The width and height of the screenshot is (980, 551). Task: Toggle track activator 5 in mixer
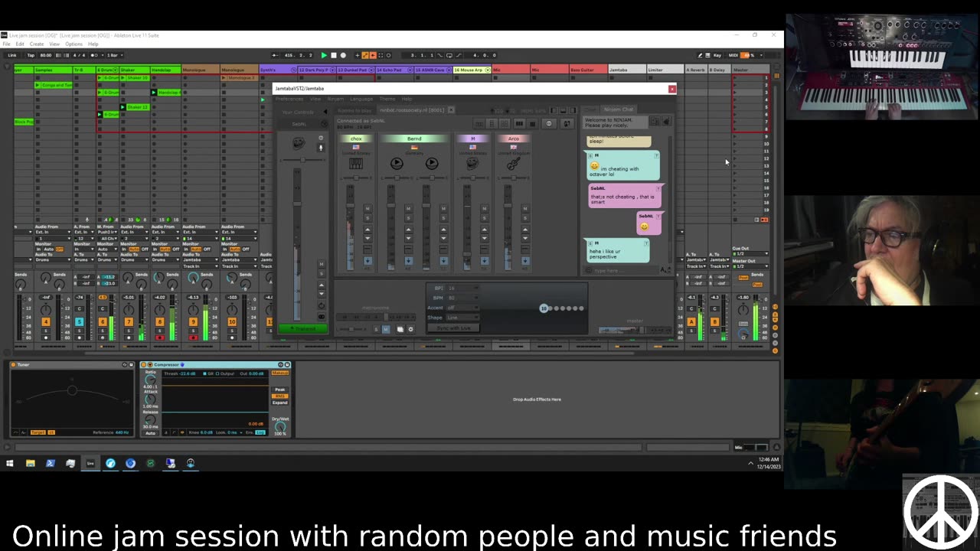coord(79,322)
